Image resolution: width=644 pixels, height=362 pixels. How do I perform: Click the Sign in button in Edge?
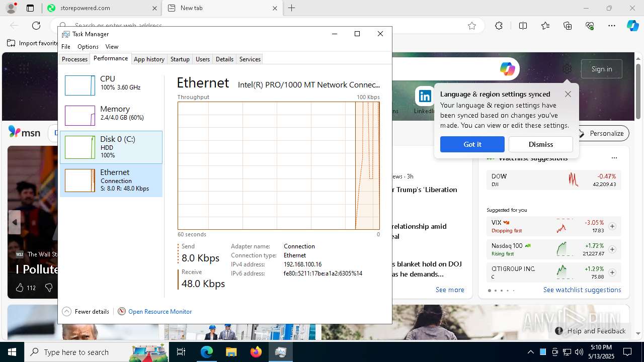click(x=602, y=69)
